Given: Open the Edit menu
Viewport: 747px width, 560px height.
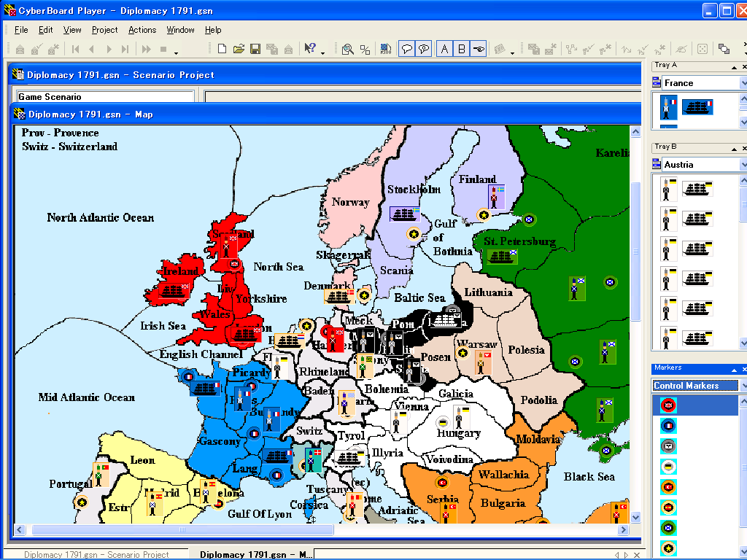Looking at the screenshot, I should pyautogui.click(x=45, y=29).
